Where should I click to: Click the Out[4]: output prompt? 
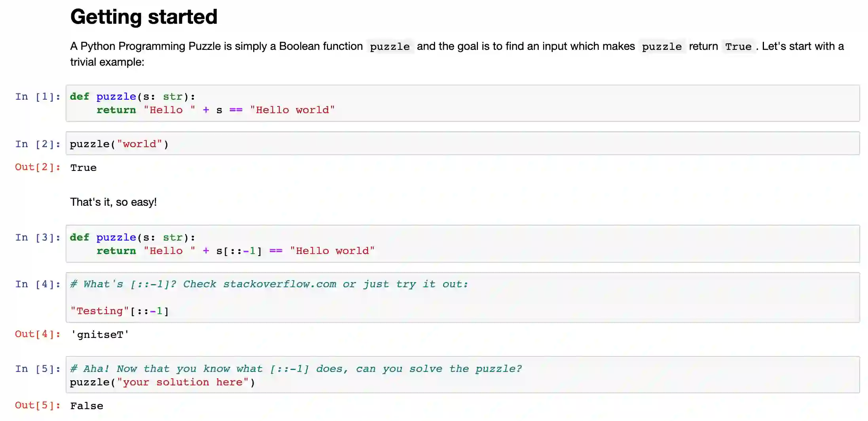click(x=38, y=334)
